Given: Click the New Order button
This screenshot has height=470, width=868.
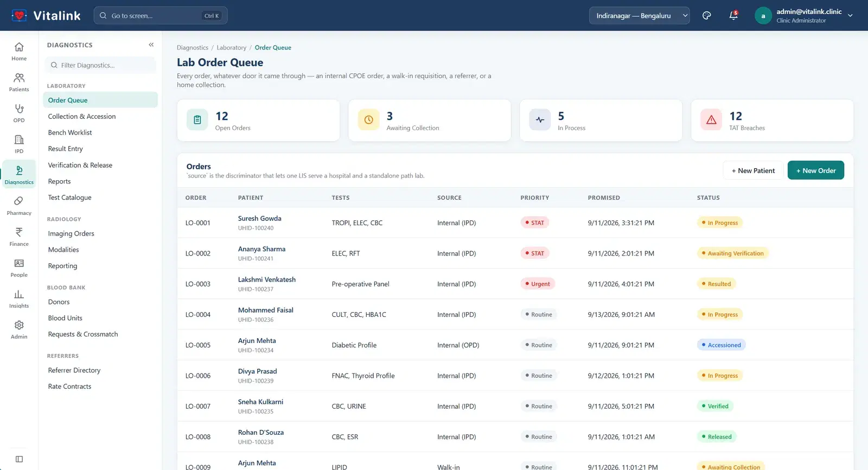Looking at the screenshot, I should 815,170.
